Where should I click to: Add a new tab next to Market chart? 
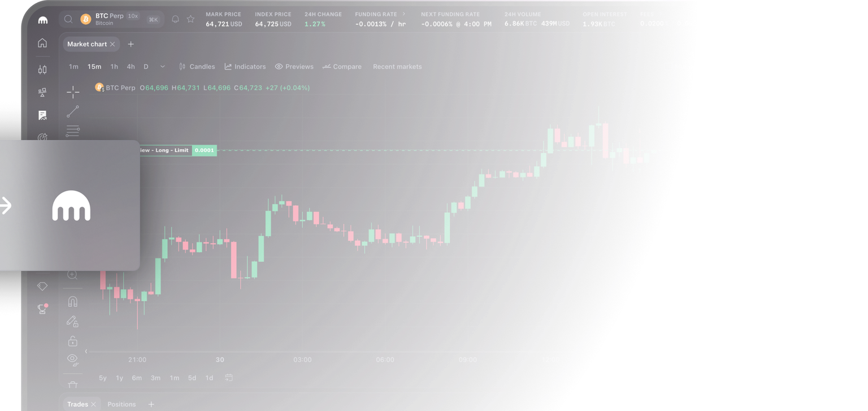(x=131, y=44)
